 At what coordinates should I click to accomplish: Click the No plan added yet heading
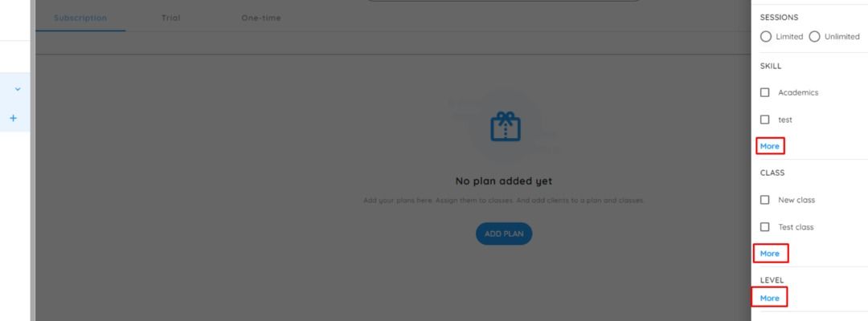click(x=504, y=181)
